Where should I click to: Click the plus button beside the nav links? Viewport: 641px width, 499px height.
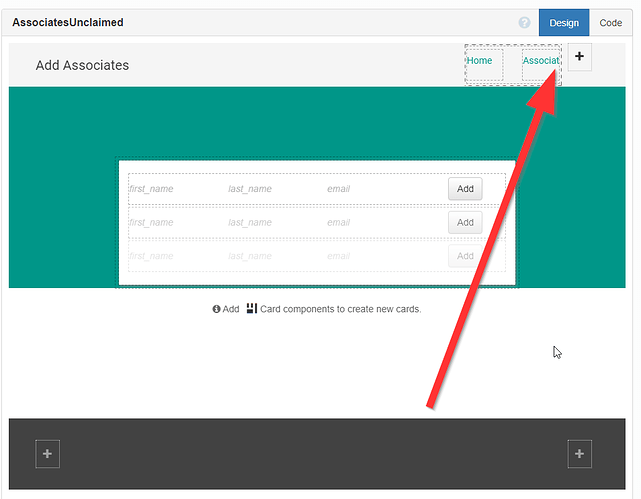point(579,57)
